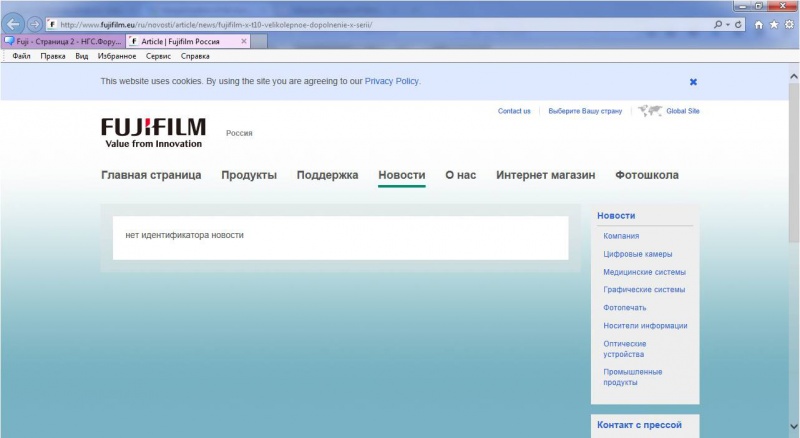Click the URL address field
Screen dimensions: 800x438
click(x=383, y=25)
